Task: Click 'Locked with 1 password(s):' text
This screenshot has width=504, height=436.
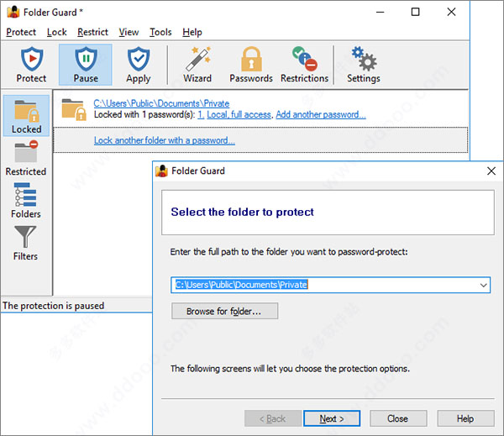Action: click(144, 114)
